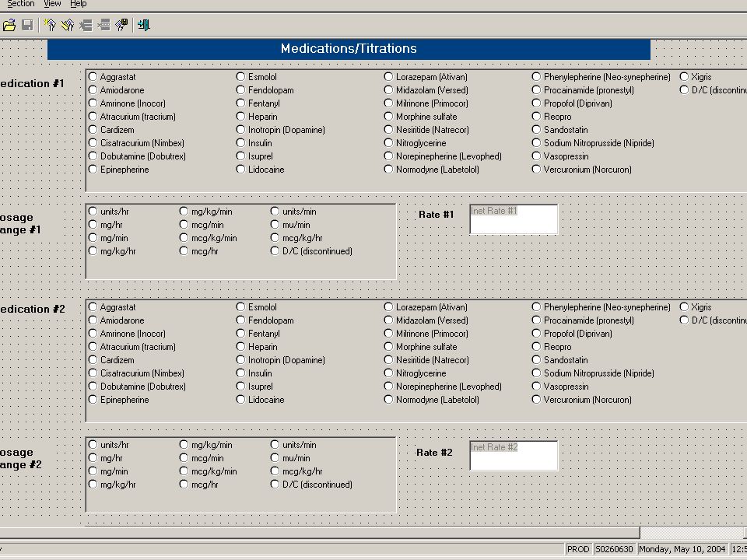747x560 pixels.
Task: Select mg/min in Dosage Range #2
Action: tap(93, 471)
